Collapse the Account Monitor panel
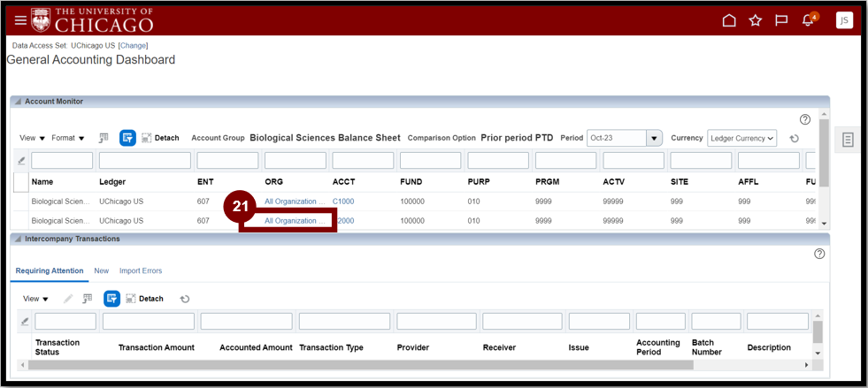868x388 pixels. [x=18, y=102]
